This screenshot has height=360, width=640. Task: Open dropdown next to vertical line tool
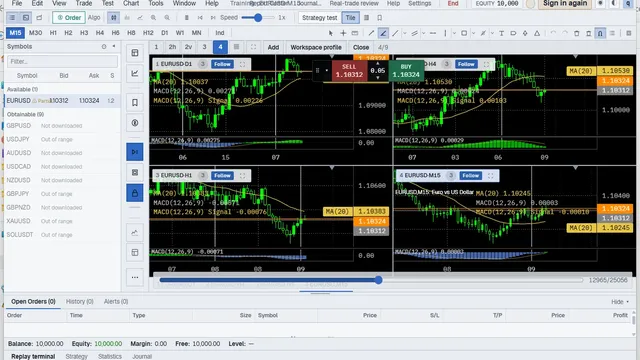pos(454,33)
